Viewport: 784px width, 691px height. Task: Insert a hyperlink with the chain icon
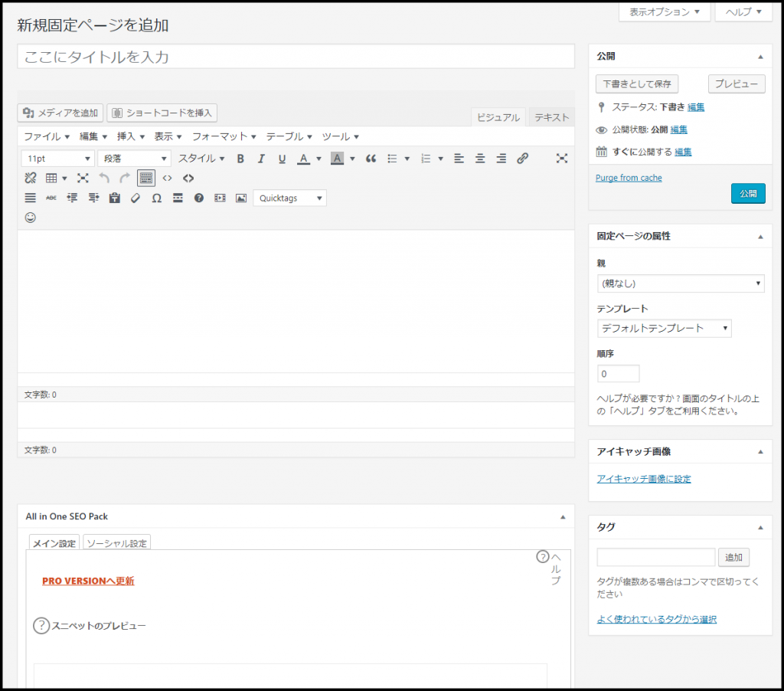(x=522, y=159)
